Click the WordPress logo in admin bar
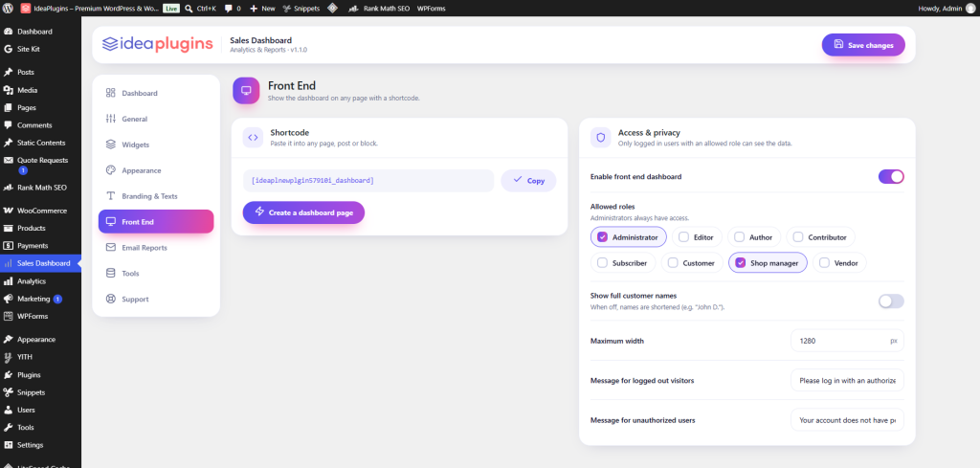980x468 pixels. (8, 9)
